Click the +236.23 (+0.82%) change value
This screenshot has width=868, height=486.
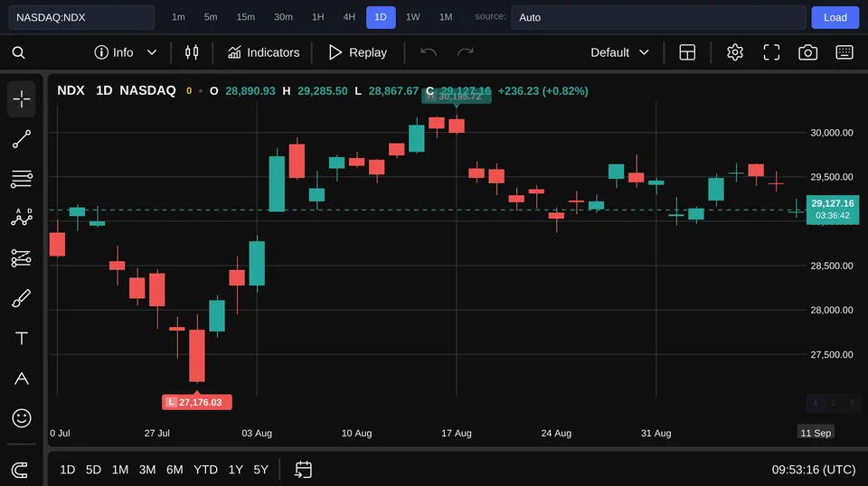click(x=543, y=90)
